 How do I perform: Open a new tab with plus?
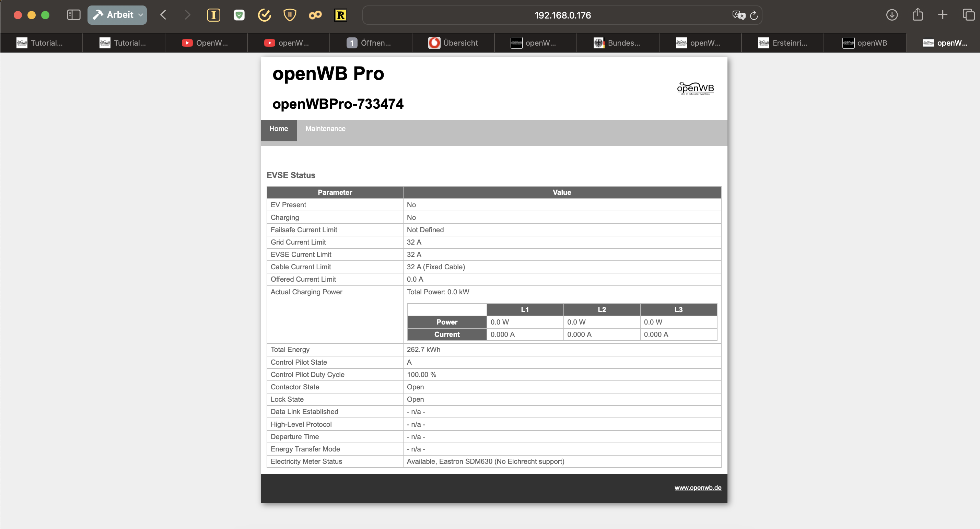(943, 15)
